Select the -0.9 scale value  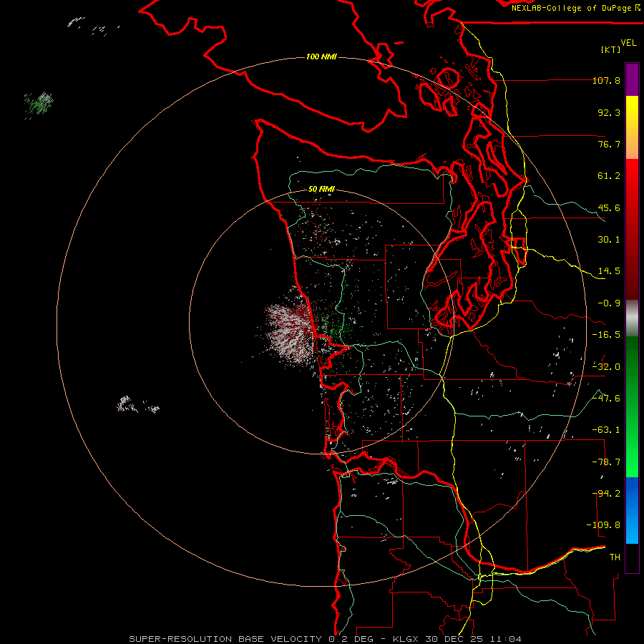point(609,303)
